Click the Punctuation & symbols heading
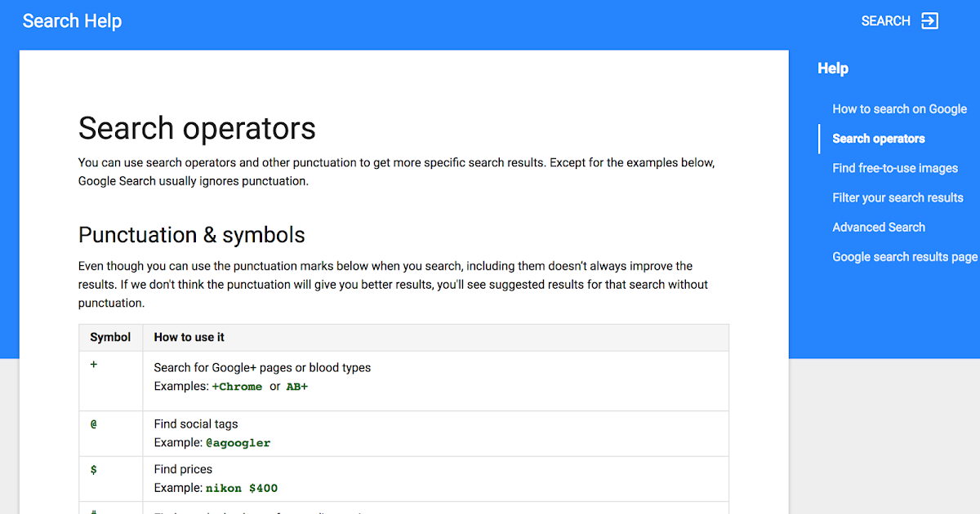Screen dimensions: 980x514 click(x=191, y=235)
